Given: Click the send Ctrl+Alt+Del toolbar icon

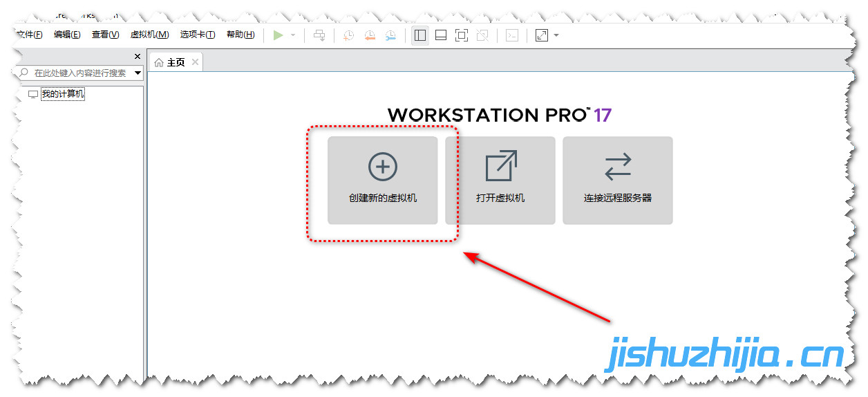Looking at the screenshot, I should 319,35.
